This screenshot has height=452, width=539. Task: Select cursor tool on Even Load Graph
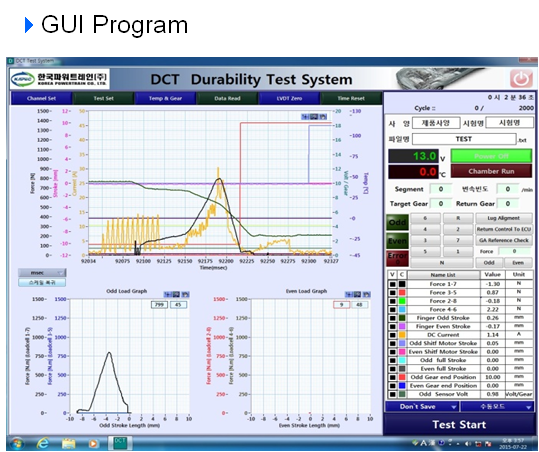pyautogui.click(x=349, y=295)
